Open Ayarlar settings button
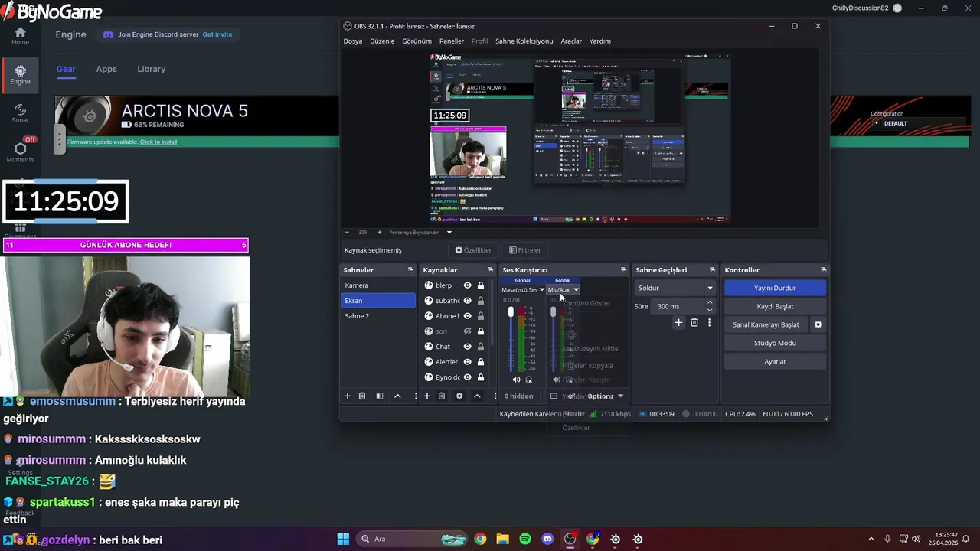Viewport: 980px width, 551px height. click(x=775, y=361)
